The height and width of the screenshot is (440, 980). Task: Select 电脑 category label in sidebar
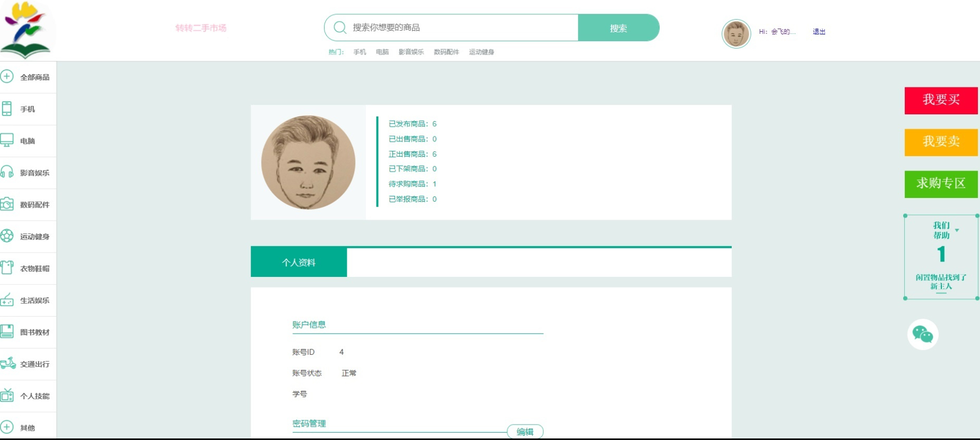(28, 141)
